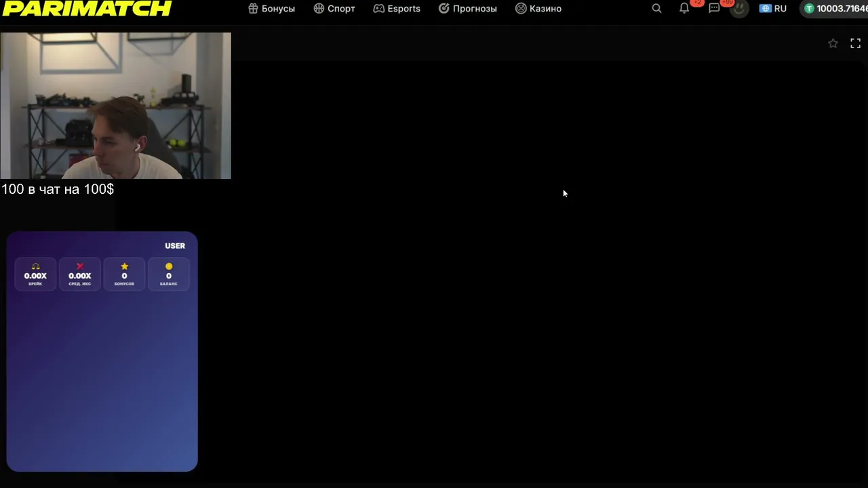
Task: Click the scales icon on the Брейк card
Action: [35, 266]
